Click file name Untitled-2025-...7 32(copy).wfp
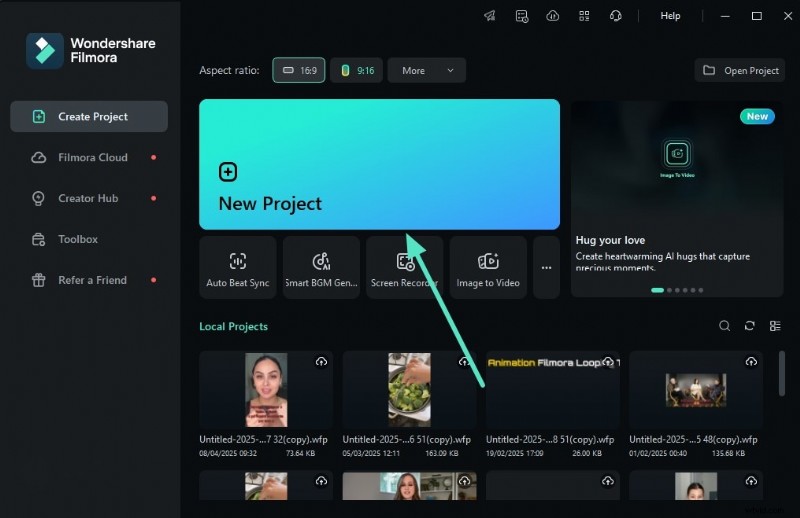Image resolution: width=800 pixels, height=518 pixels. pyautogui.click(x=263, y=439)
